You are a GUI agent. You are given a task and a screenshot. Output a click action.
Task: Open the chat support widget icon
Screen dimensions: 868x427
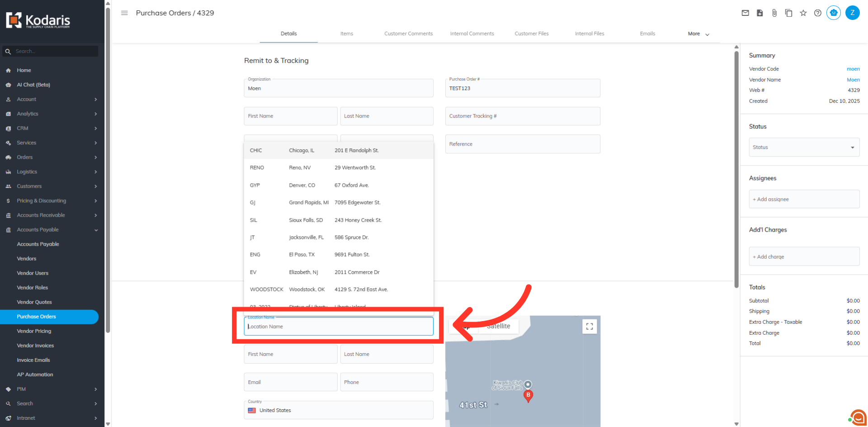coord(858,418)
